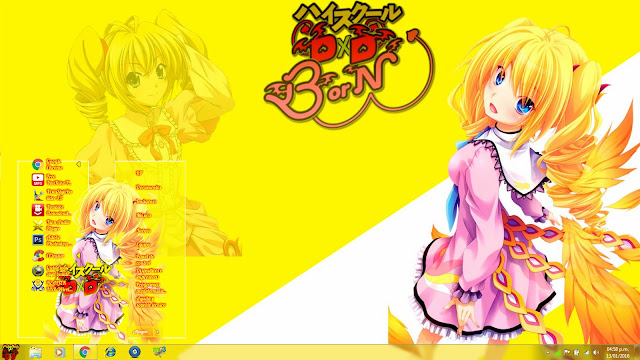Click the Apagar shutdown button
Image resolution: width=640 pixels, height=360 pixels.
coord(141,332)
